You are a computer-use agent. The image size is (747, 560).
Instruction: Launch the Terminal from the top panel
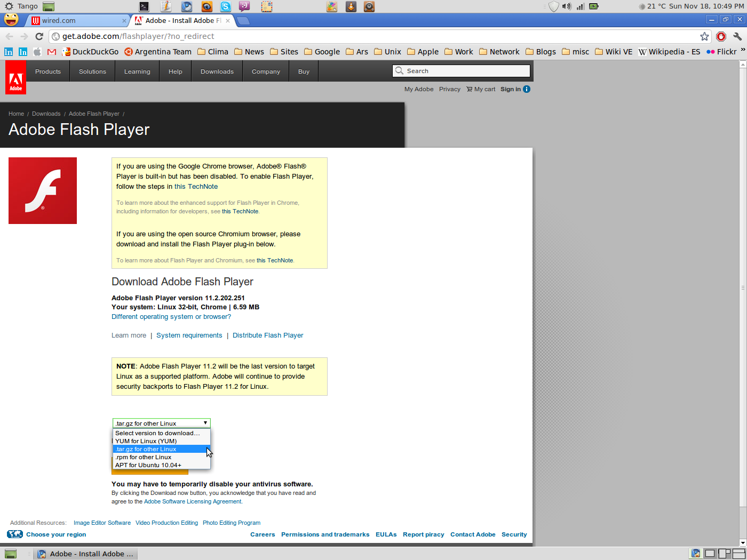tap(144, 6)
